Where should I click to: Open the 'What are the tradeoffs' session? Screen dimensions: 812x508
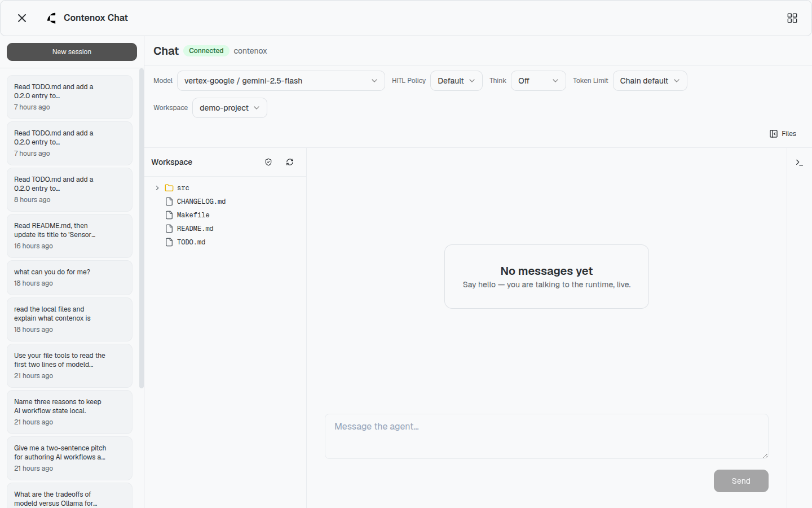coord(69,496)
